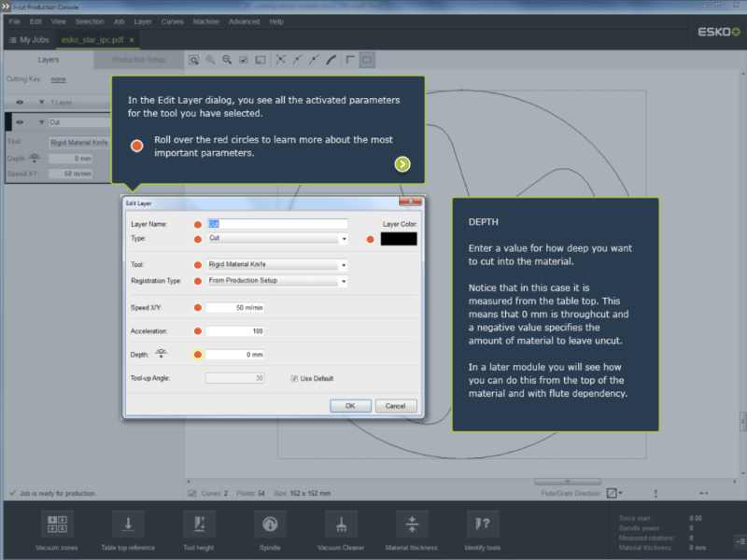
Task: Click the Depth field showing 0 mm
Action: [x=235, y=355]
